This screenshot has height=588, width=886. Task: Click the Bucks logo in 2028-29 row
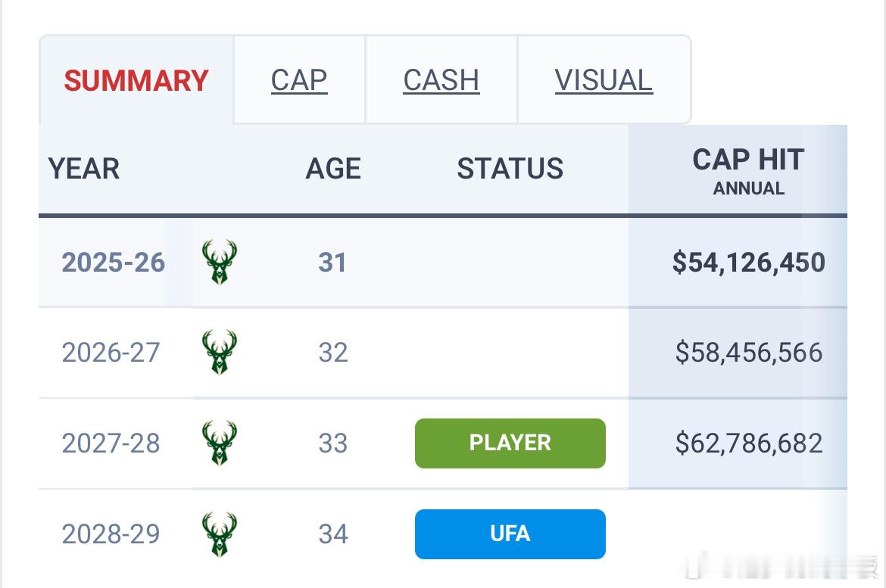pos(220,534)
